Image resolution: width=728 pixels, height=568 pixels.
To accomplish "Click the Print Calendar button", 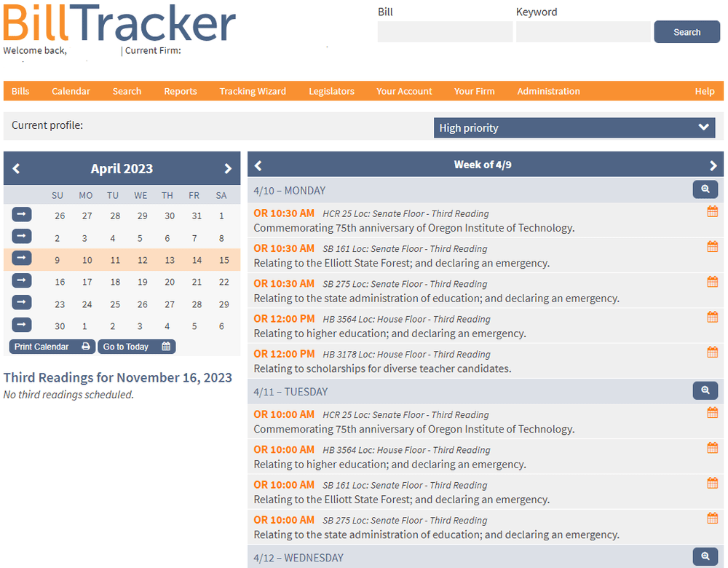I will tap(52, 347).
